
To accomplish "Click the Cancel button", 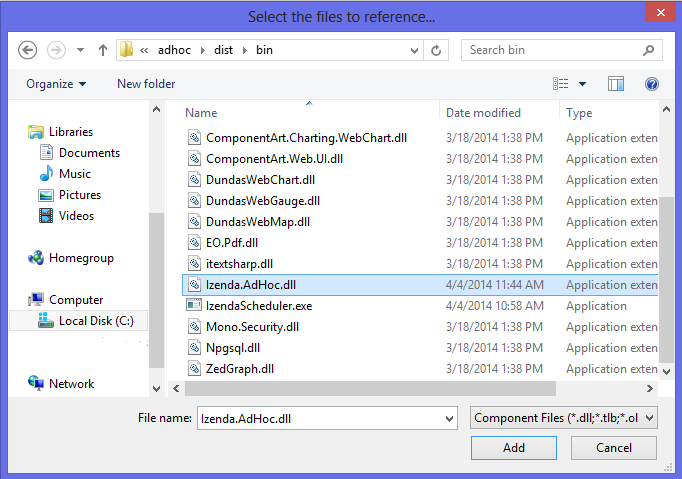I will click(614, 448).
